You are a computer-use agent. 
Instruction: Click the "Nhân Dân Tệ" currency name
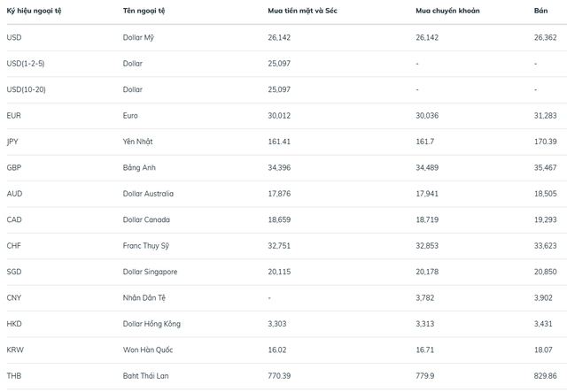[144, 297]
